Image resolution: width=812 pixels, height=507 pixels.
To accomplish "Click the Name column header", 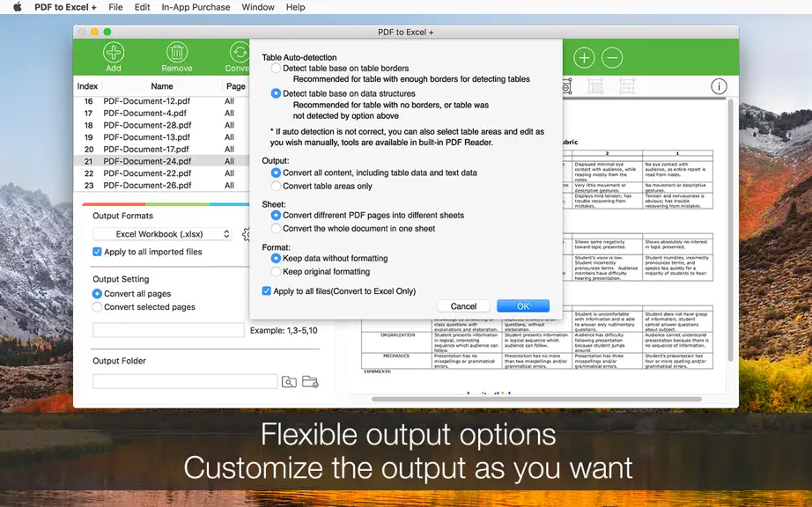I will tap(162, 86).
